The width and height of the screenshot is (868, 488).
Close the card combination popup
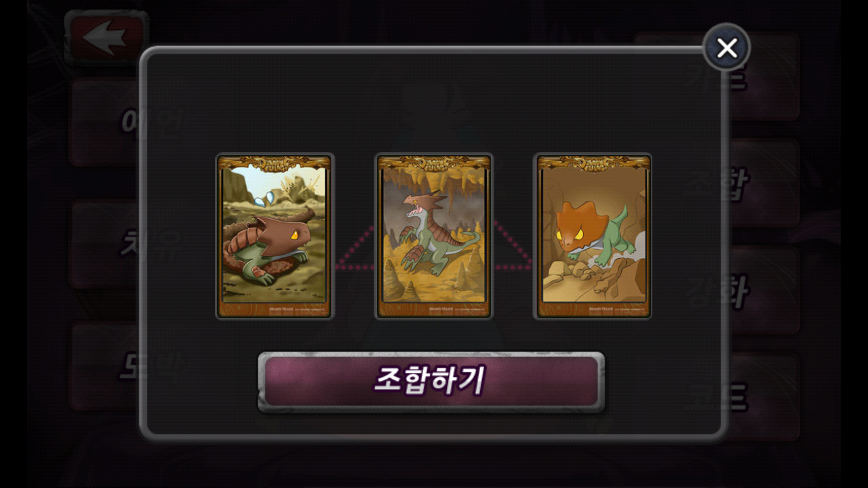pos(727,47)
